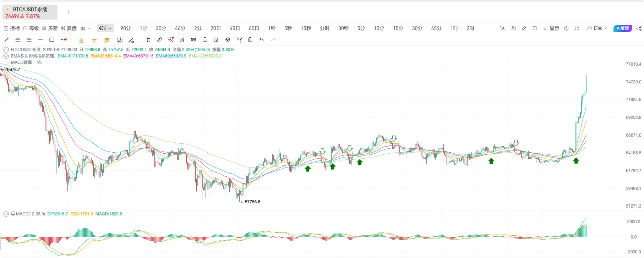The height and width of the screenshot is (258, 644).
Task: Collapse the MACD(12,26,9) panel chevron
Action: pyautogui.click(x=6, y=214)
